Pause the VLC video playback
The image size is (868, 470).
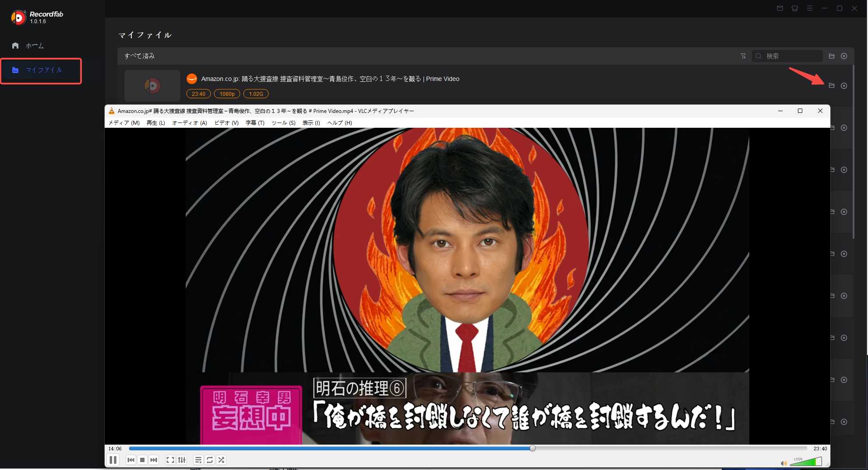click(113, 460)
